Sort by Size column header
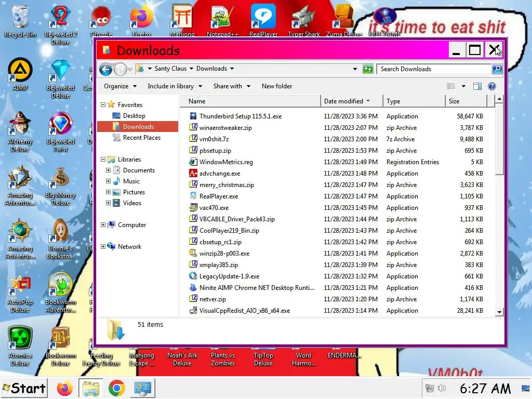This screenshot has width=532, height=399. (466, 101)
